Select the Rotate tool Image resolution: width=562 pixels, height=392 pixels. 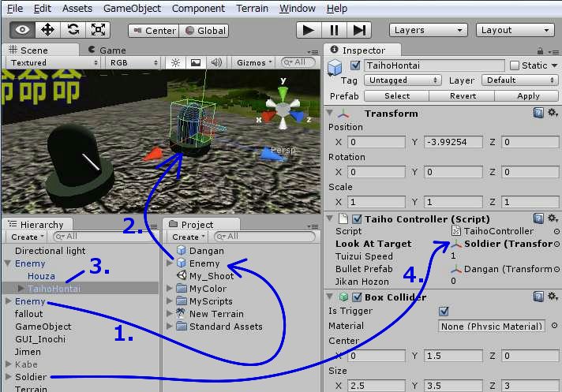pos(73,30)
